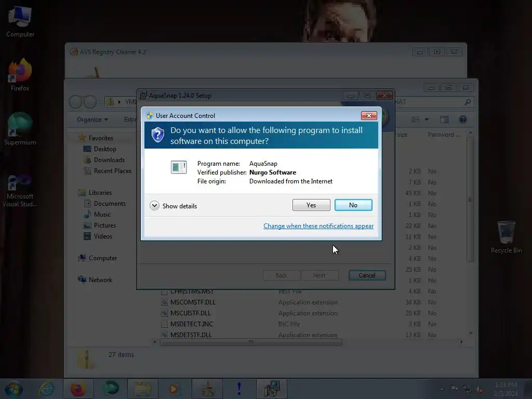
Task: Select Pictures library in Explorer navigation pane
Action: click(x=105, y=225)
